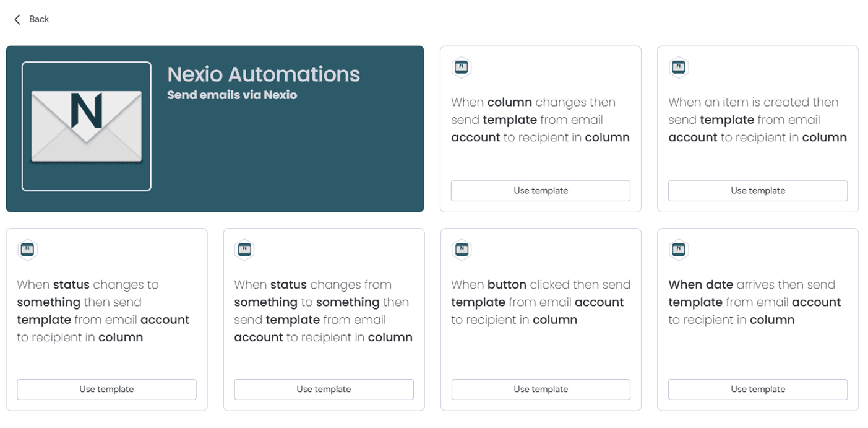The height and width of the screenshot is (428, 868).
Task: Click the Send emails via Nexio subtitle
Action: coord(231,95)
